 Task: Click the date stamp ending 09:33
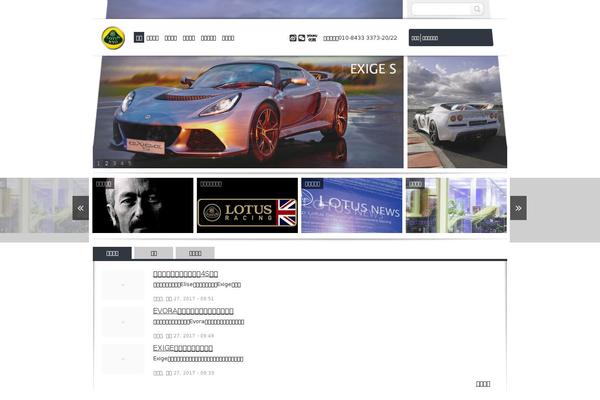tap(184, 373)
